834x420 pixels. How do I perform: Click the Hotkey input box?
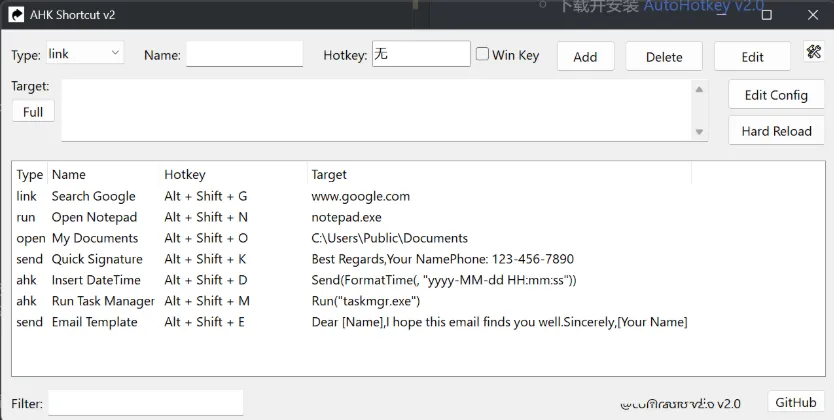tap(420, 54)
